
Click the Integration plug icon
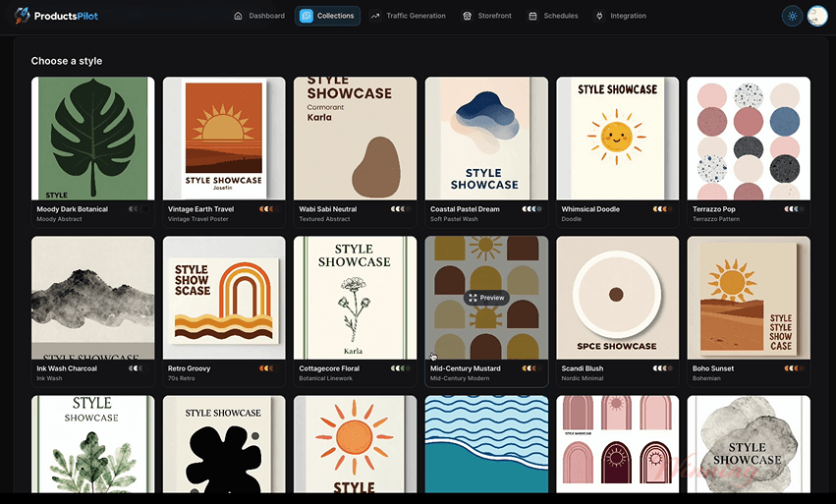click(599, 16)
